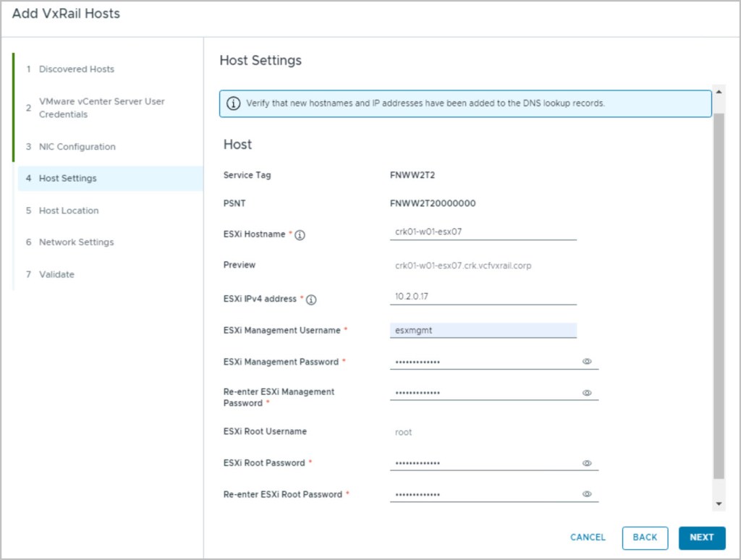Cancel the Add VxRail Hosts wizard
741x560 pixels.
[588, 538]
